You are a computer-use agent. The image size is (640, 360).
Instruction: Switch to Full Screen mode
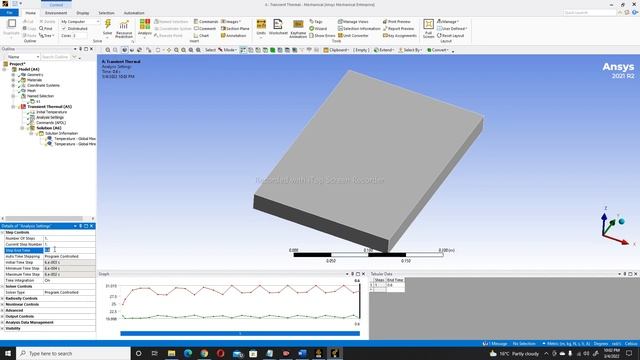tap(428, 29)
